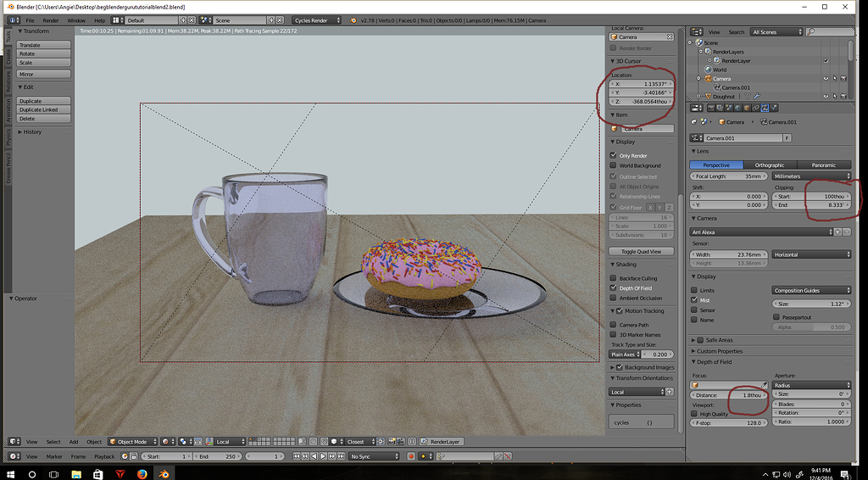The height and width of the screenshot is (480, 868).
Task: Delete the Default screen layout
Action: click(192, 20)
